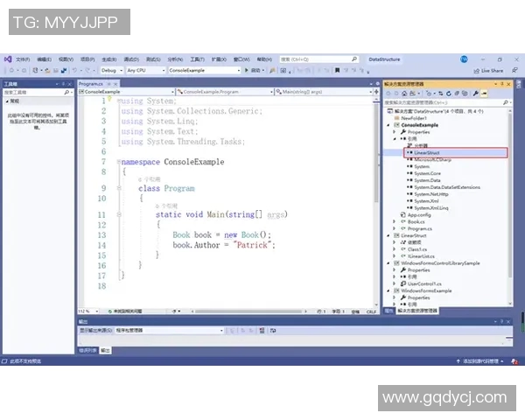Screen dimensions: 525x420
Task: Click the clear all output icon
Action: [x=262, y=331]
